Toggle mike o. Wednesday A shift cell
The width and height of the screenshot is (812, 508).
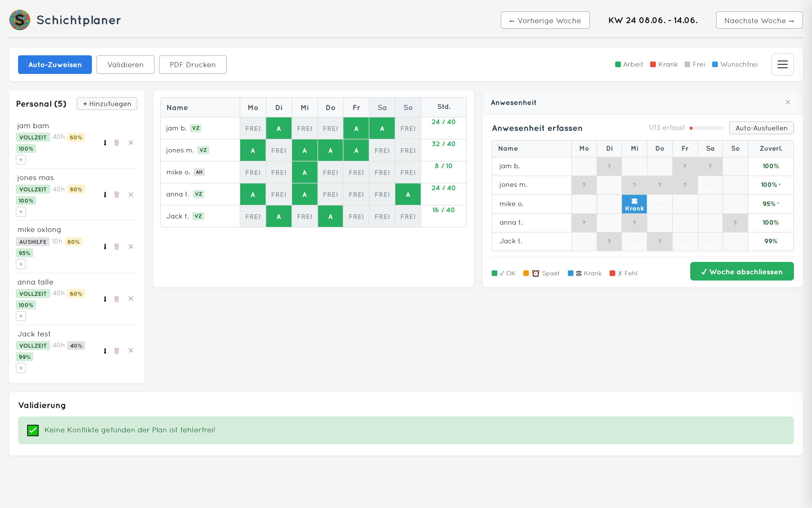305,172
